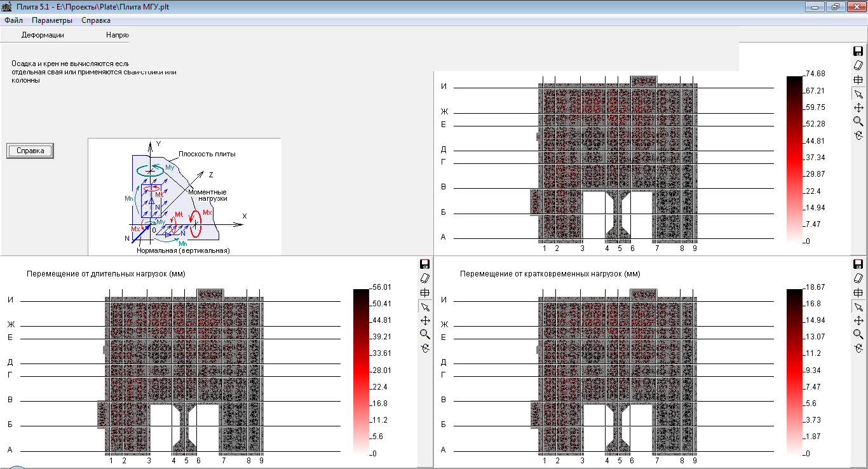868x469 pixels.
Task: Save the top-right displacement plot
Action: click(858, 51)
